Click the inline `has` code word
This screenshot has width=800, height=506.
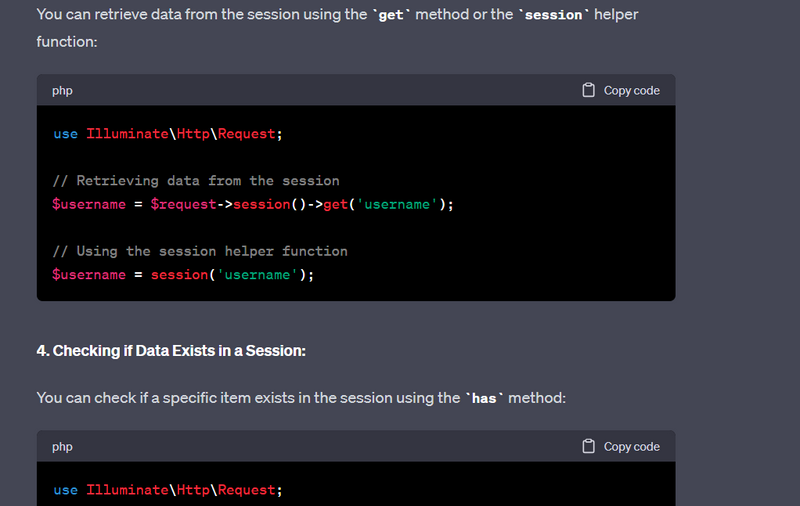click(484, 398)
